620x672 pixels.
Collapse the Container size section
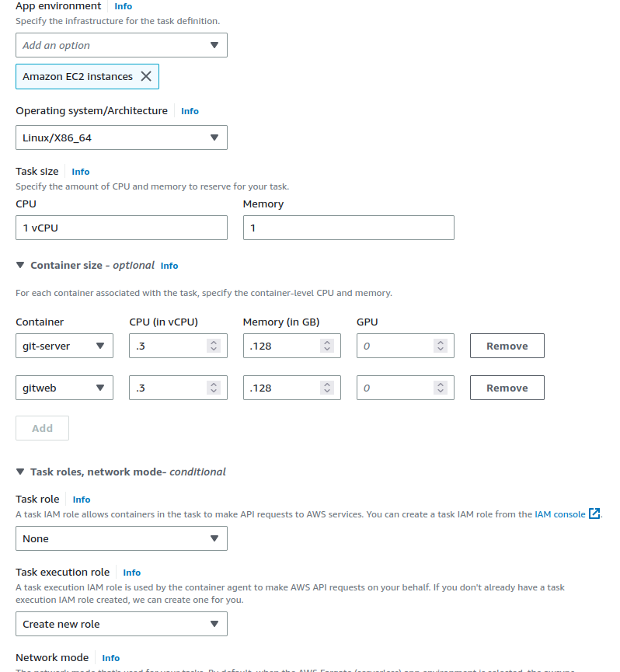coord(20,265)
